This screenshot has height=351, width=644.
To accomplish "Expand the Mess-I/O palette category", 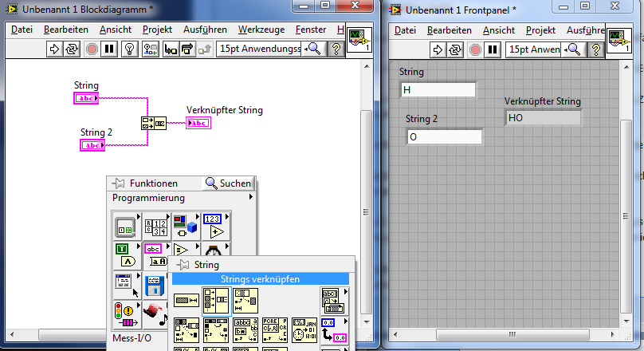I will [x=132, y=338].
